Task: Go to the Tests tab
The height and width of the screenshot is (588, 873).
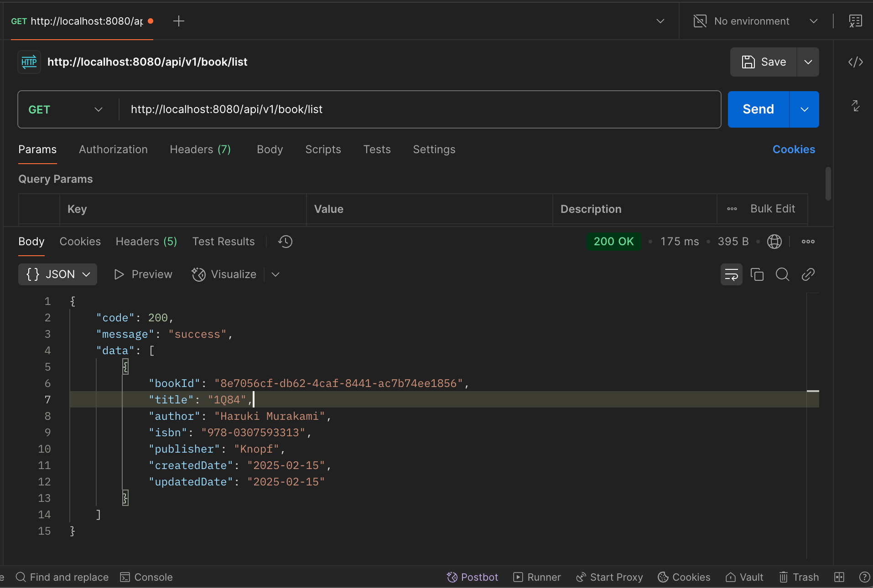Action: 377,150
